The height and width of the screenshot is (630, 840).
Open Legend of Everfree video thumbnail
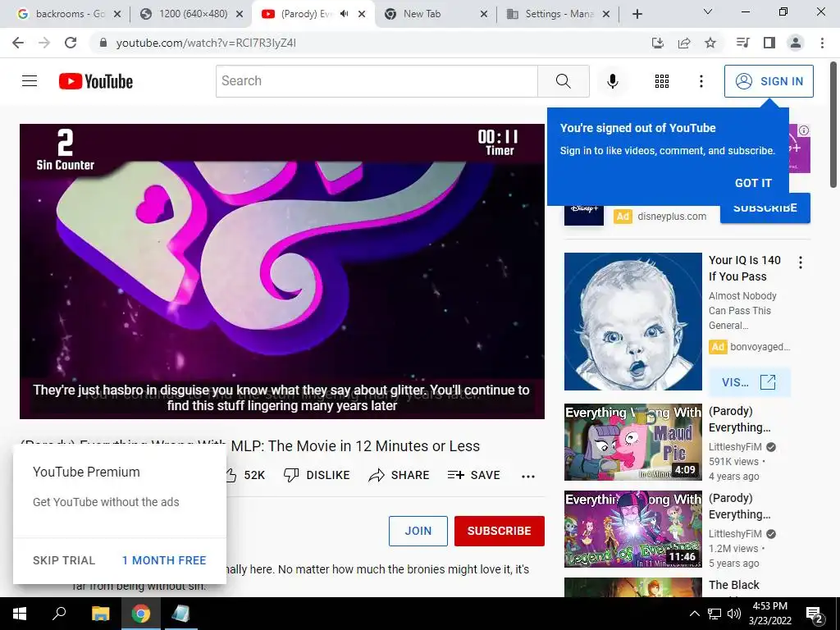[x=632, y=529]
